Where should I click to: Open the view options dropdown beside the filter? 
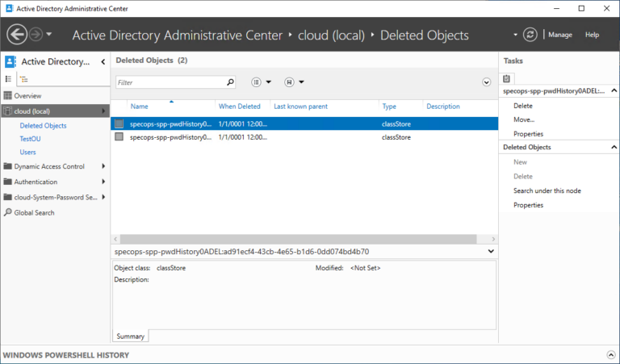coord(261,82)
